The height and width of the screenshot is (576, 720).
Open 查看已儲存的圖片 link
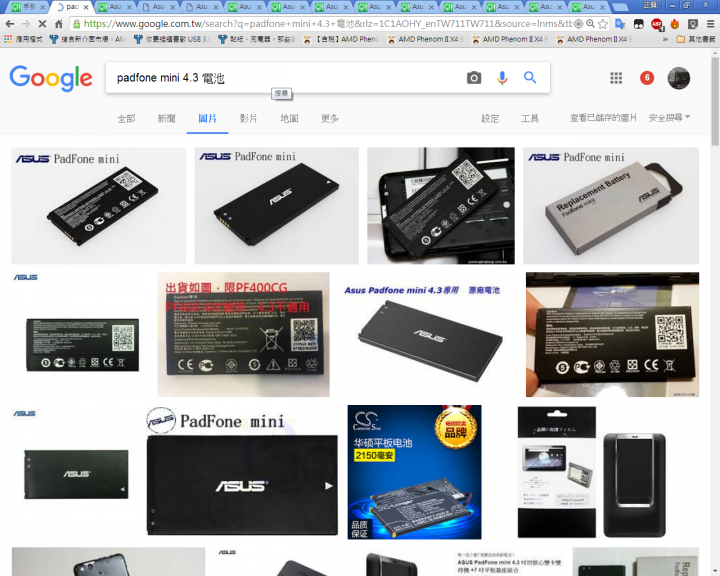603,118
